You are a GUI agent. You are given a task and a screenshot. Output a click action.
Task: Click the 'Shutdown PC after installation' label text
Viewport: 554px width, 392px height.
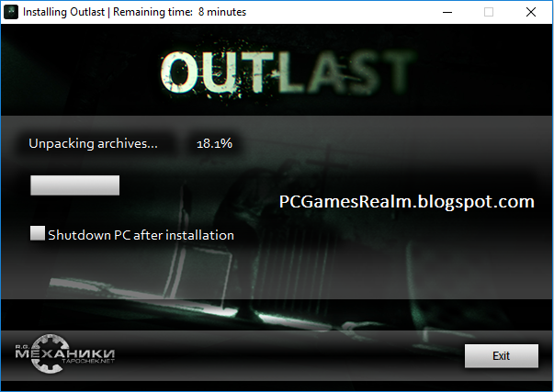(x=141, y=235)
